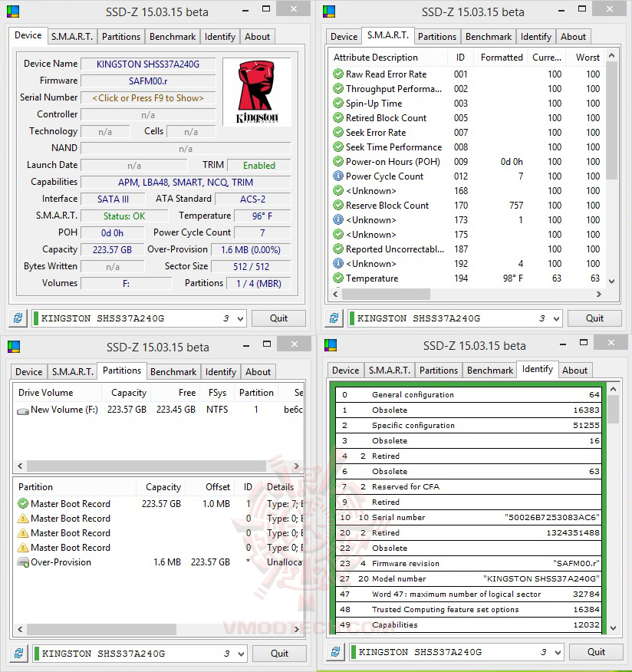Click Quit button in Device window
Image resolution: width=632 pixels, height=672 pixels.
278,318
